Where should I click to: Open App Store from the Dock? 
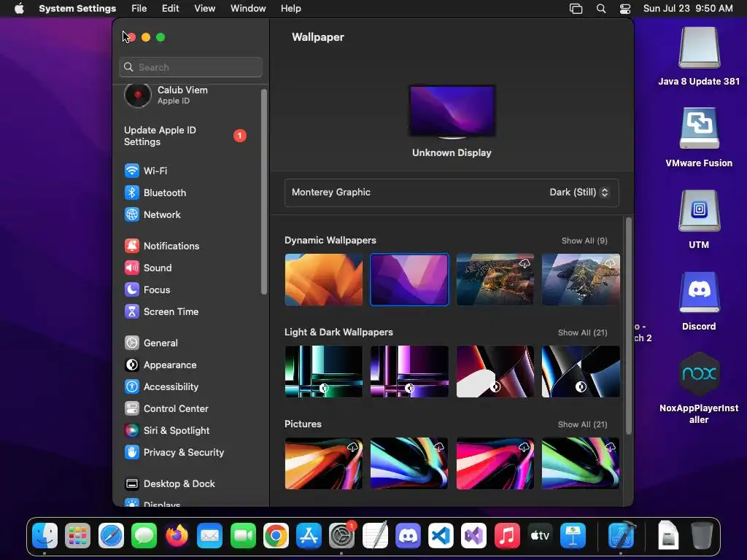tap(309, 536)
